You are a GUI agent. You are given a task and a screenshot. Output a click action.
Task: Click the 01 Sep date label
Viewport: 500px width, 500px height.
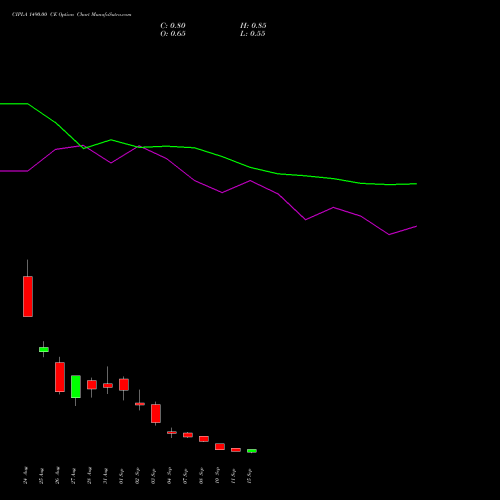tap(122, 476)
